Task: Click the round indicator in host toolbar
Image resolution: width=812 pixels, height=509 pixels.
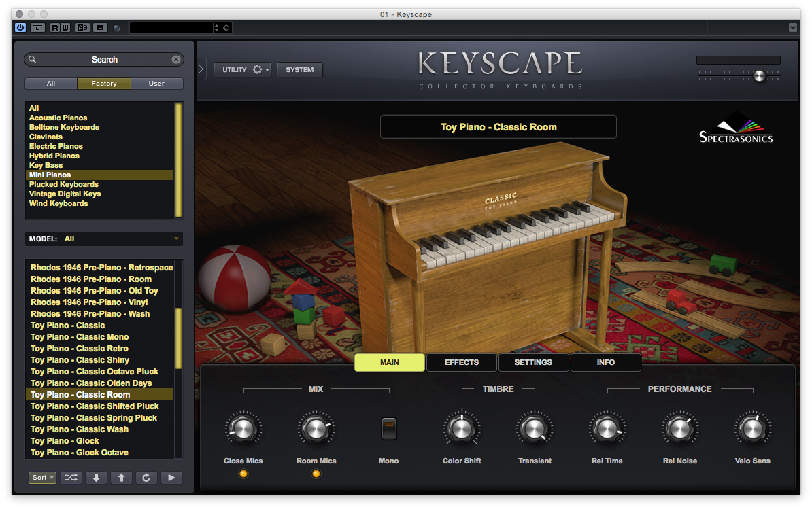Action: [117, 28]
